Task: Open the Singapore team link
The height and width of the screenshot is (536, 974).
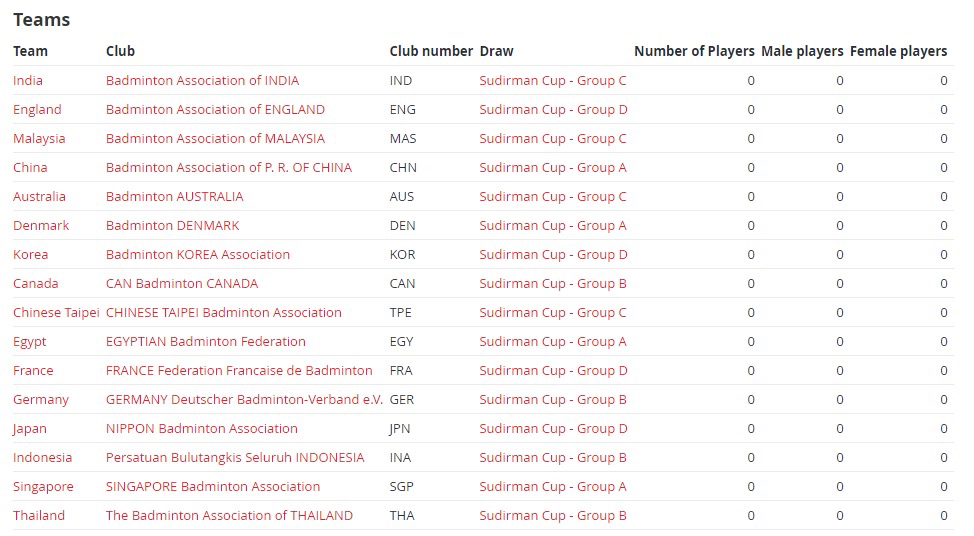Action: [x=43, y=487]
